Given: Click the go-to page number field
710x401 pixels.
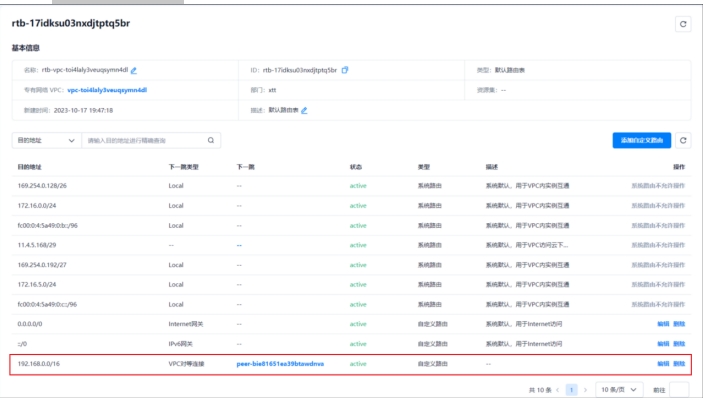Looking at the screenshot, I should 679,390.
